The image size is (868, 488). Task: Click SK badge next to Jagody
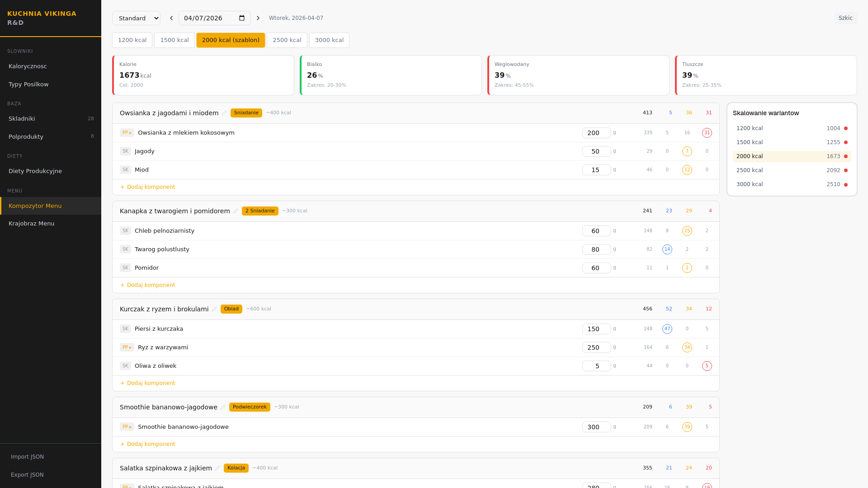pos(125,151)
